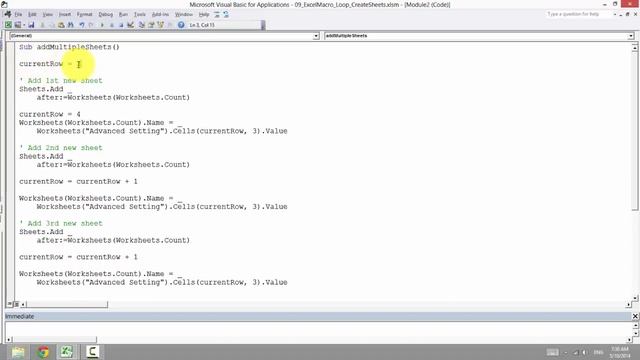
Task: Click the Immediate window horizontal scrollbar
Action: tap(54, 340)
